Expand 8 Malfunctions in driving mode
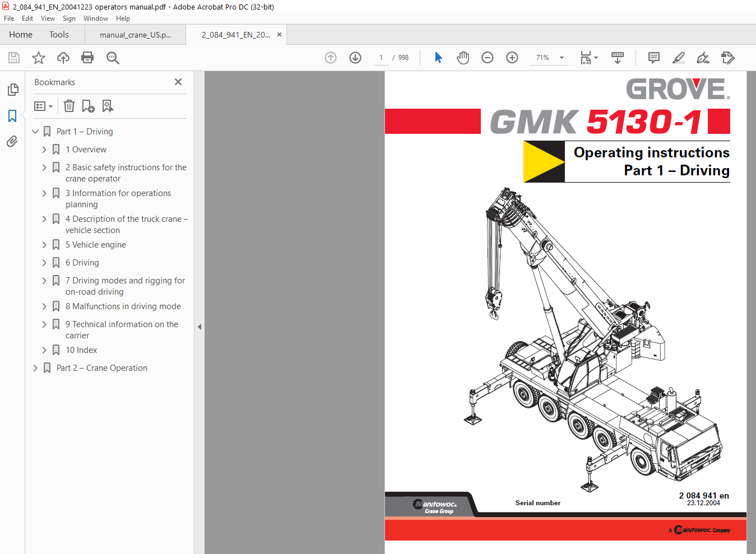This screenshot has height=554, width=756. [44, 306]
